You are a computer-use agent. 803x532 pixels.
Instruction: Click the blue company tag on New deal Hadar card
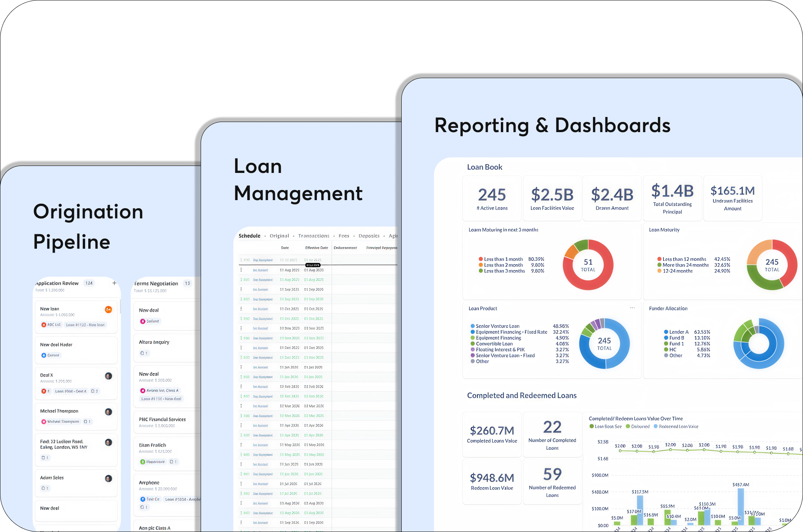[51, 355]
